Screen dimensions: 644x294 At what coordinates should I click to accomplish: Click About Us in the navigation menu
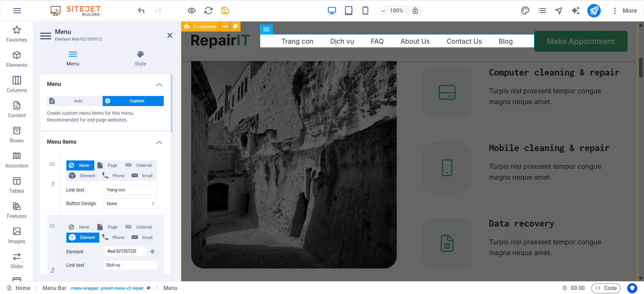(415, 41)
